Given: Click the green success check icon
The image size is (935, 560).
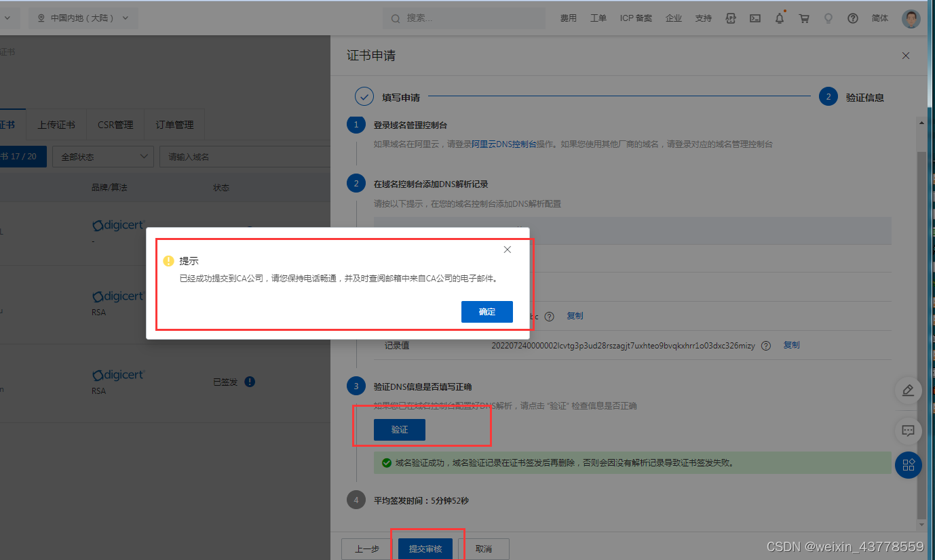Looking at the screenshot, I should coord(387,463).
